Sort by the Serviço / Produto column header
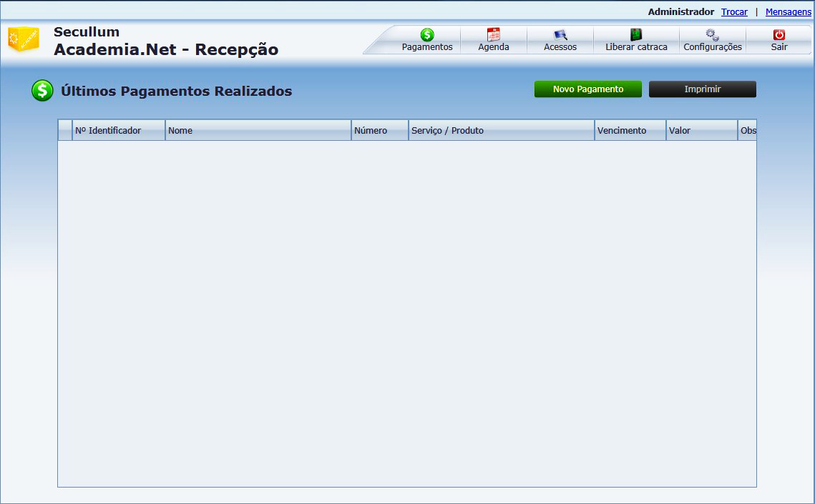The width and height of the screenshot is (815, 504). [x=501, y=131]
